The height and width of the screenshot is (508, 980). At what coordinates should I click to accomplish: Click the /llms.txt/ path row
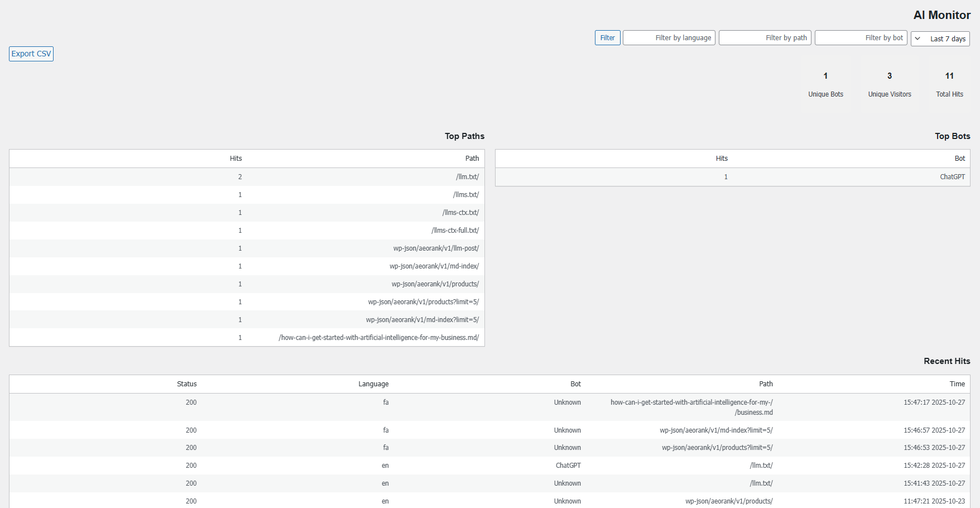465,195
